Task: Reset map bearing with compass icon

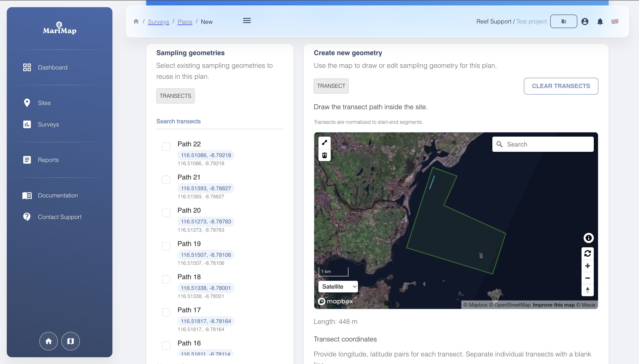Action: coord(587,290)
